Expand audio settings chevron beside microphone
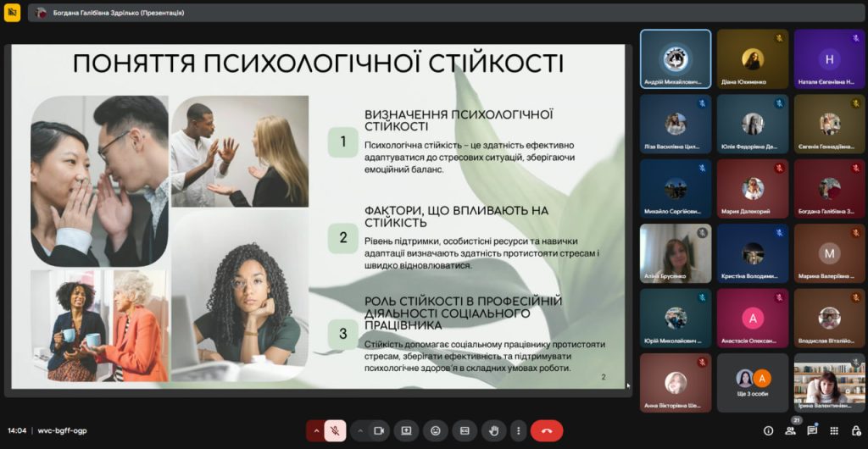The height and width of the screenshot is (449, 868). (x=316, y=430)
